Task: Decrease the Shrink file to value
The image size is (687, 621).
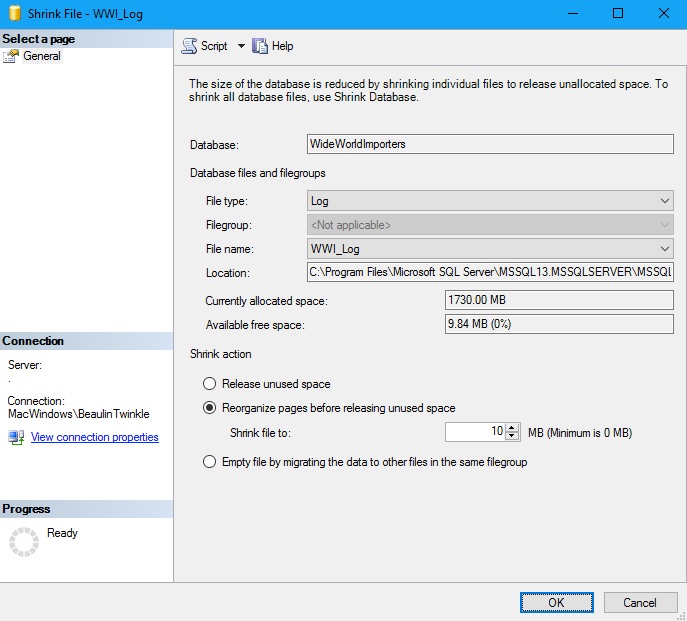Action: pos(513,437)
